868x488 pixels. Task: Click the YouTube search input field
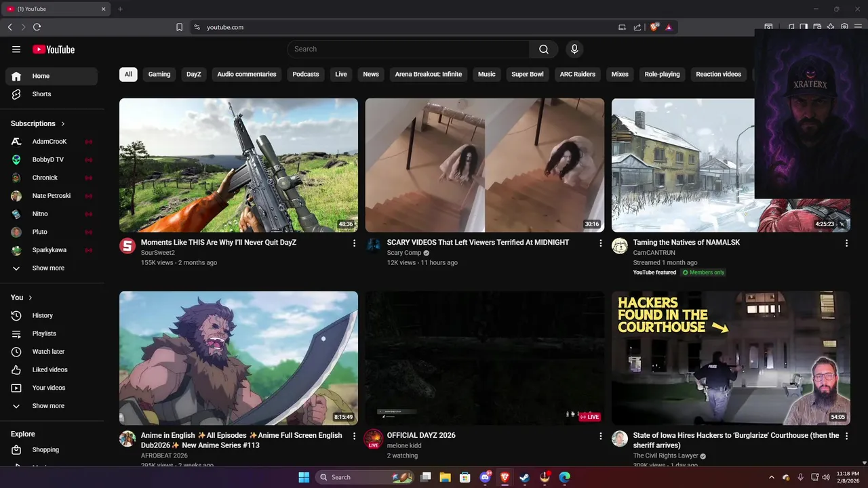(x=408, y=49)
